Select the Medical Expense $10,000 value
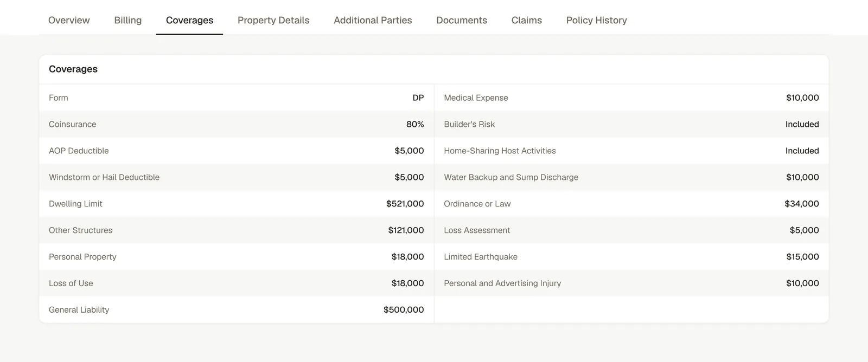 802,98
